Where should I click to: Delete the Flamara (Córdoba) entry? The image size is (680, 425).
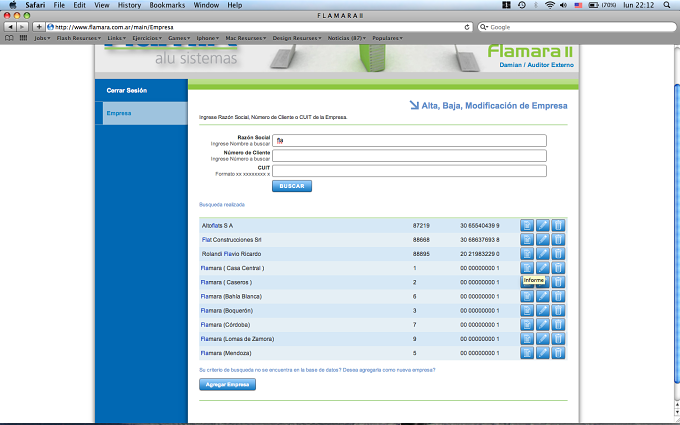coord(558,324)
